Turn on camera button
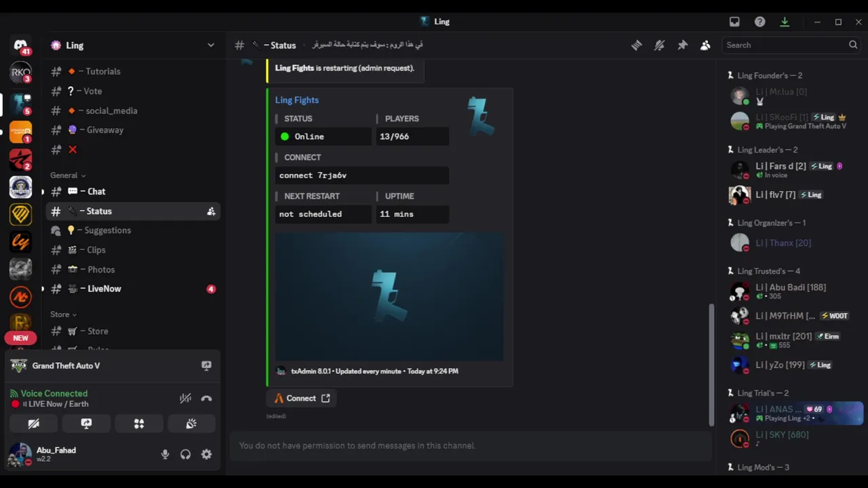 coord(33,424)
